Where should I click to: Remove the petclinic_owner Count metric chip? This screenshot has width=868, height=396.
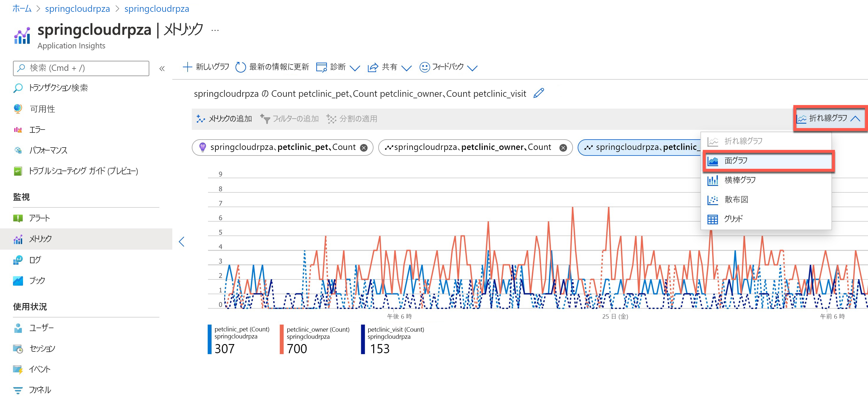pos(563,148)
